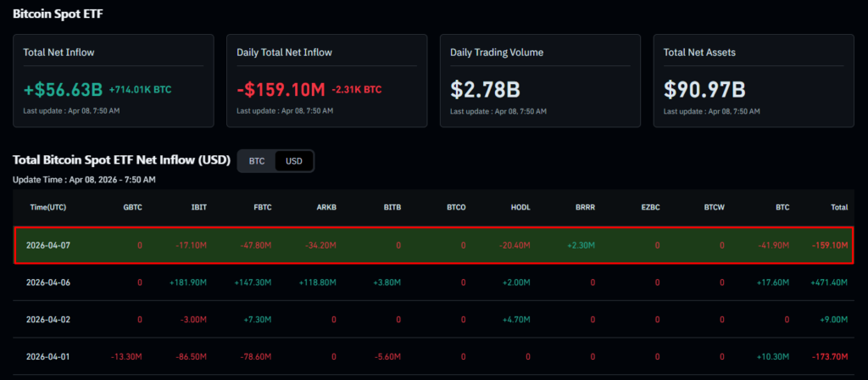Click the -5.60M BITB value
The height and width of the screenshot is (380, 868).
coord(388,357)
